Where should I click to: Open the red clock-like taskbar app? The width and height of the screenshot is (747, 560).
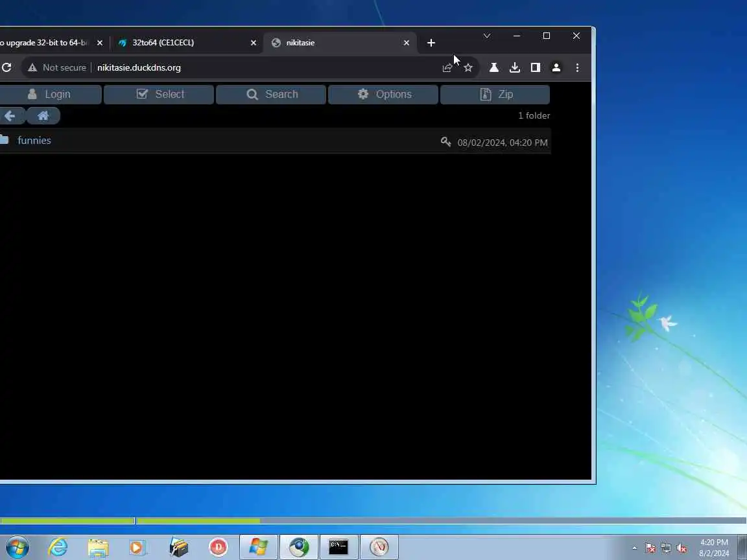(379, 547)
